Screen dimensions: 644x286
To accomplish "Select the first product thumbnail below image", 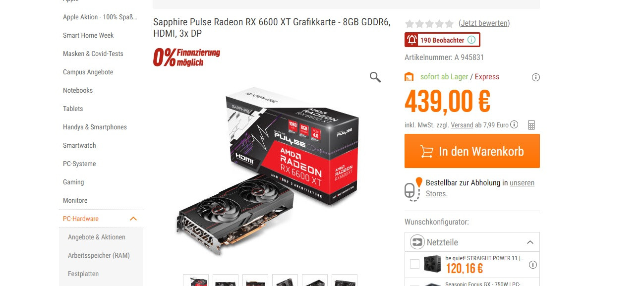I will (196, 280).
